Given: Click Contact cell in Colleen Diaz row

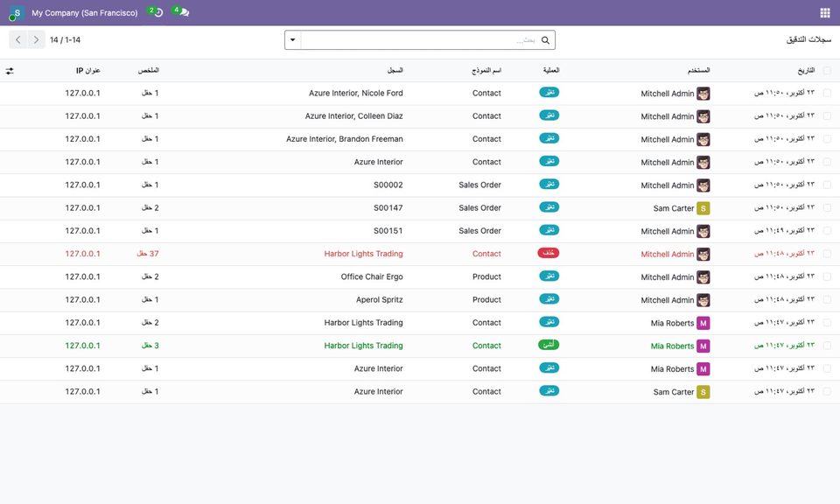Looking at the screenshot, I should (487, 116).
